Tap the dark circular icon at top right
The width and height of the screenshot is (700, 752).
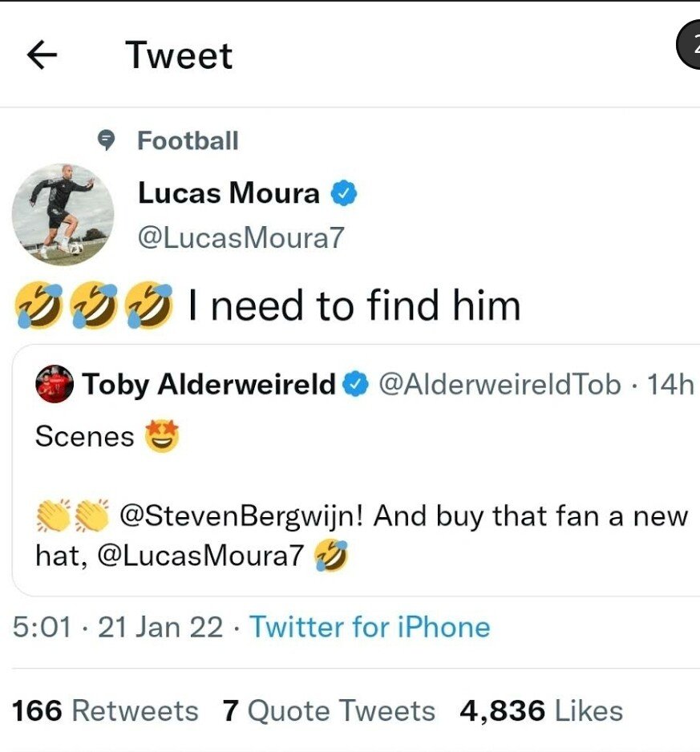690,50
